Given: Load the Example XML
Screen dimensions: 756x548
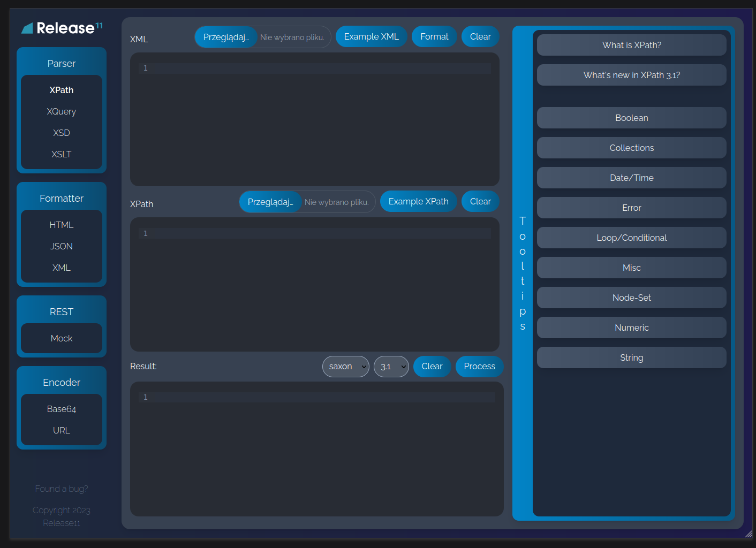Looking at the screenshot, I should click(x=371, y=36).
